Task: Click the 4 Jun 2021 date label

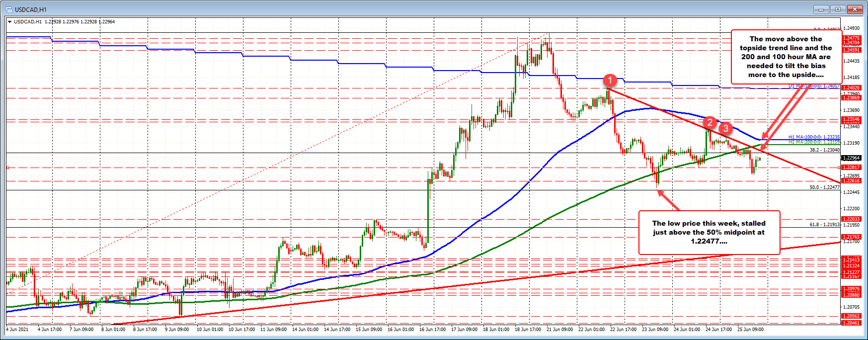Action: 17,329
